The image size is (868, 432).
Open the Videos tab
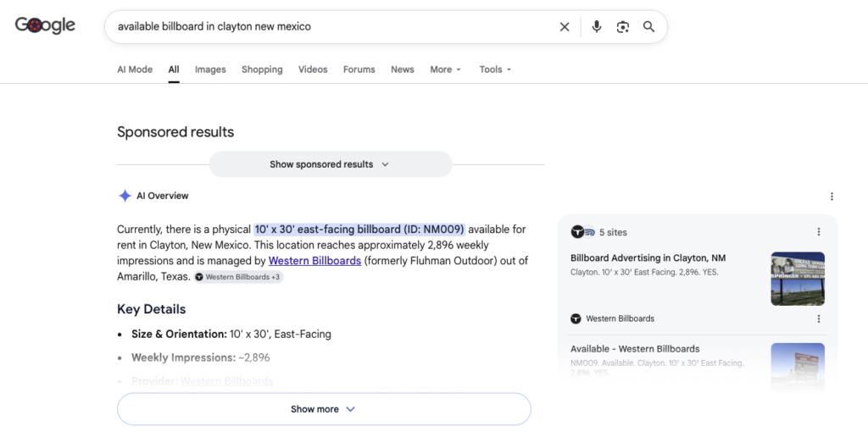[x=313, y=69]
